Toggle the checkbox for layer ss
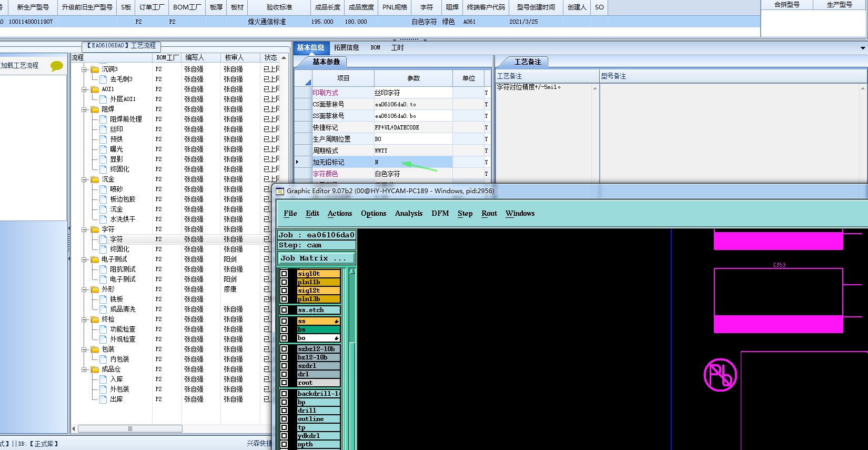 coord(284,321)
